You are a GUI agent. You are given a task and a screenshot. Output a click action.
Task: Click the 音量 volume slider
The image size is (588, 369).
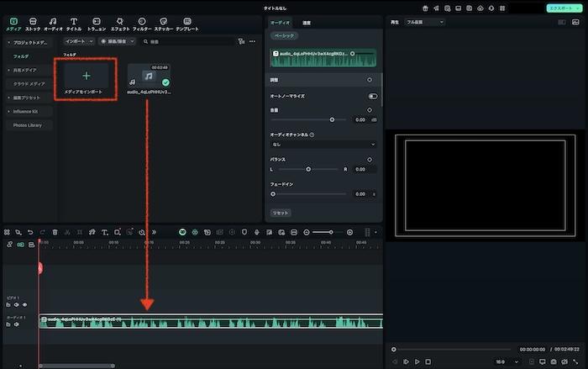pyautogui.click(x=332, y=119)
